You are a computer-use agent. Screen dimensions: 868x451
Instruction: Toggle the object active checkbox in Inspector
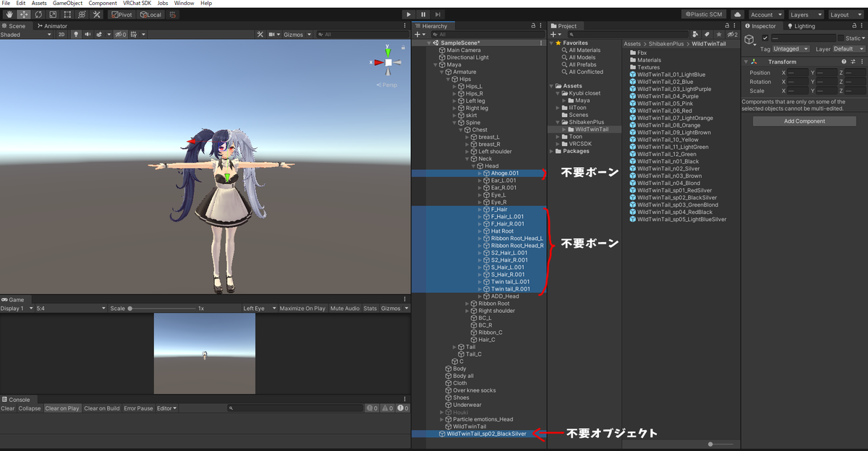tap(765, 38)
